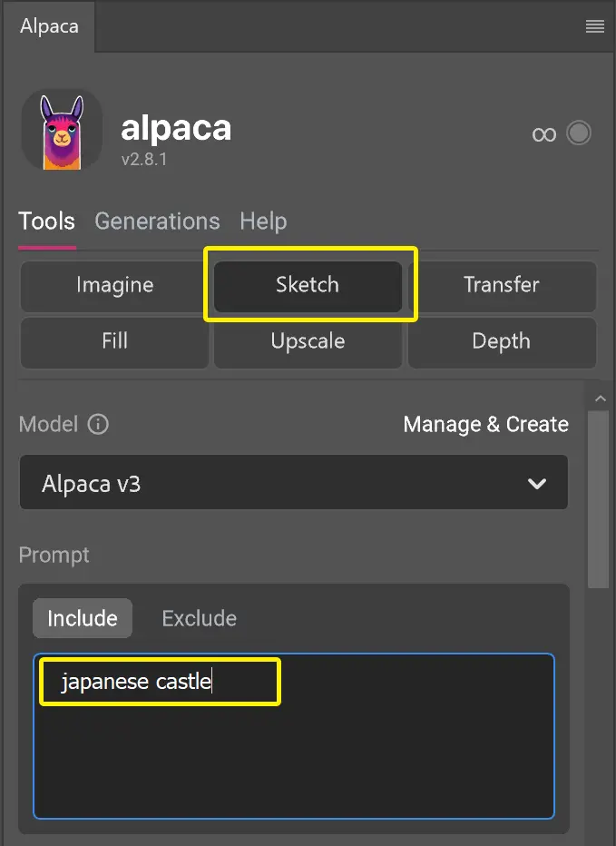The height and width of the screenshot is (846, 616).
Task: Click the gray status circle indicator
Action: (x=579, y=133)
